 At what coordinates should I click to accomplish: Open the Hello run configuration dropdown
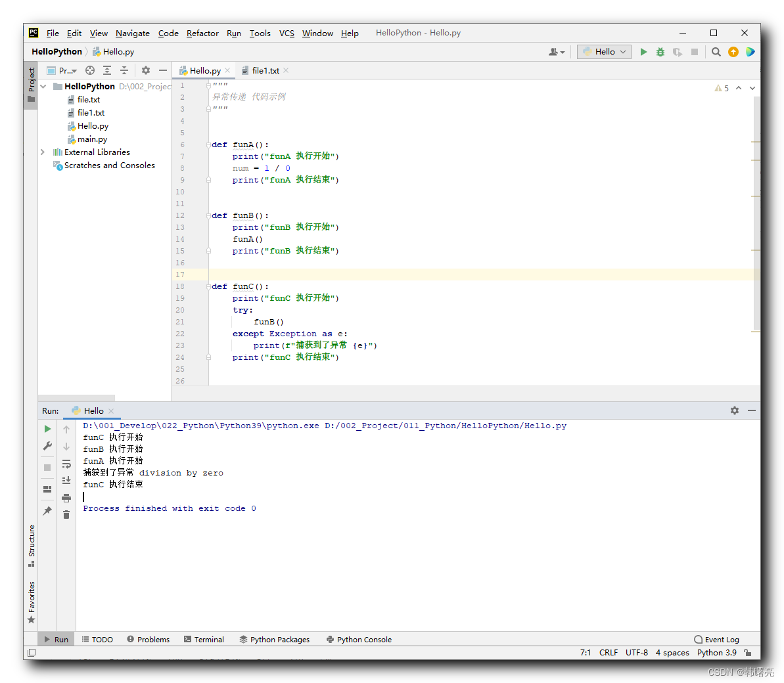click(x=604, y=52)
